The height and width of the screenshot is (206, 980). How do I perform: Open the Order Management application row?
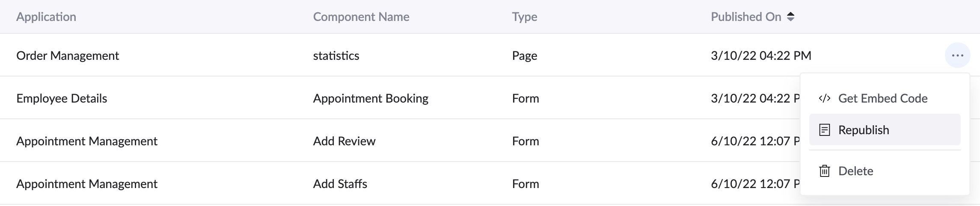point(68,56)
